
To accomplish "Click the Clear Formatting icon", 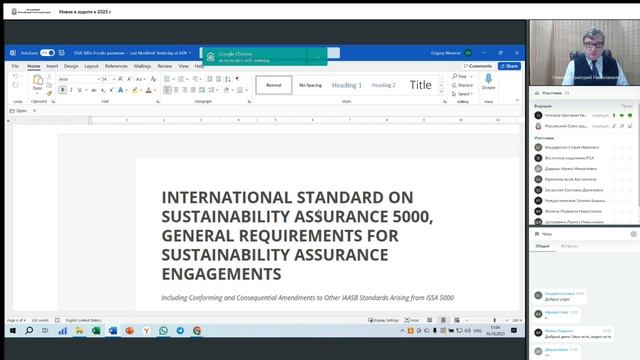I will (x=153, y=79).
